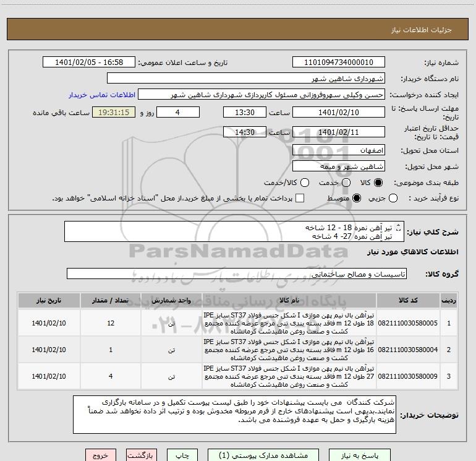This screenshot has height=461, width=476.
Task: Click the نام کالا column header
Action: pyautogui.click(x=289, y=300)
